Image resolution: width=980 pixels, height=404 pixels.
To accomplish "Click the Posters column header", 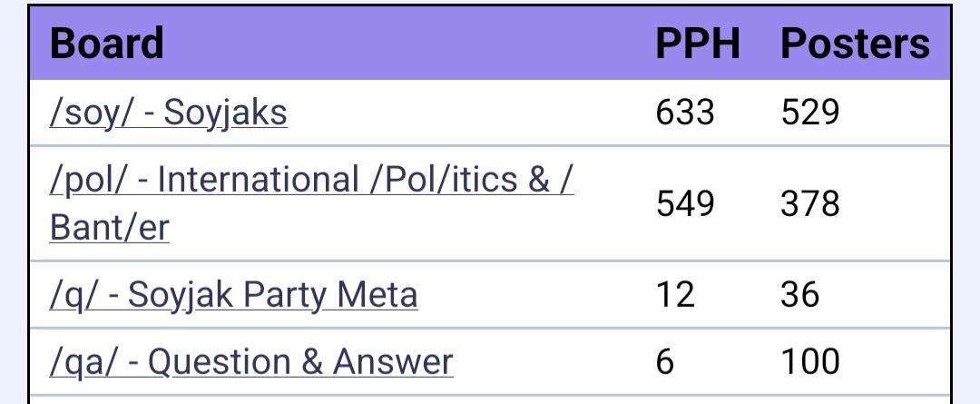I will (x=855, y=44).
